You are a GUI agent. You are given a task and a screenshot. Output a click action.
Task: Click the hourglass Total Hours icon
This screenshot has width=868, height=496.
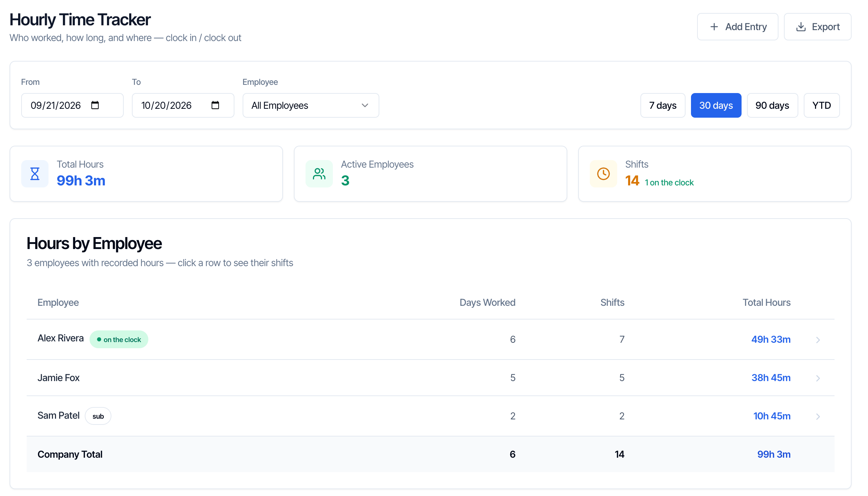coord(35,174)
